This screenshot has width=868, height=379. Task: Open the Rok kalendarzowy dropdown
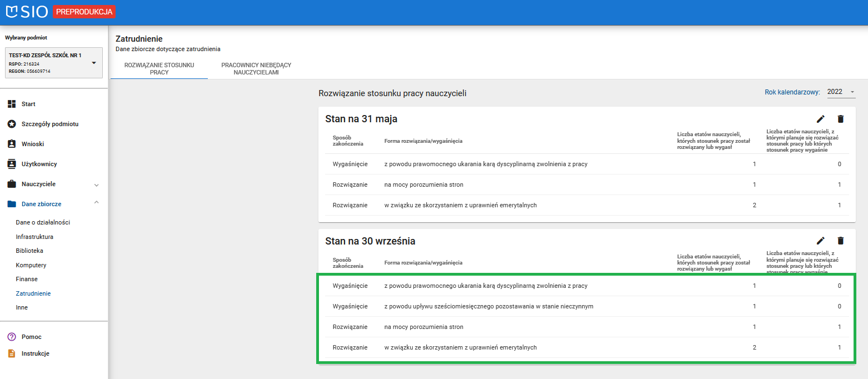click(841, 92)
